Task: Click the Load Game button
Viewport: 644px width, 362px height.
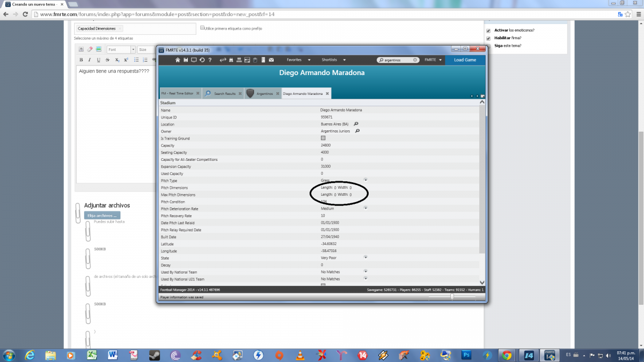Action: coord(465,60)
